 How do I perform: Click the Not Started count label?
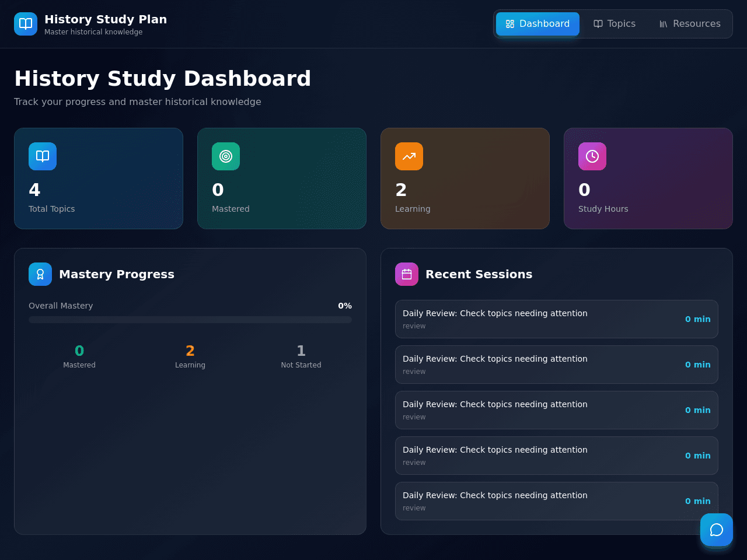pyautogui.click(x=301, y=365)
